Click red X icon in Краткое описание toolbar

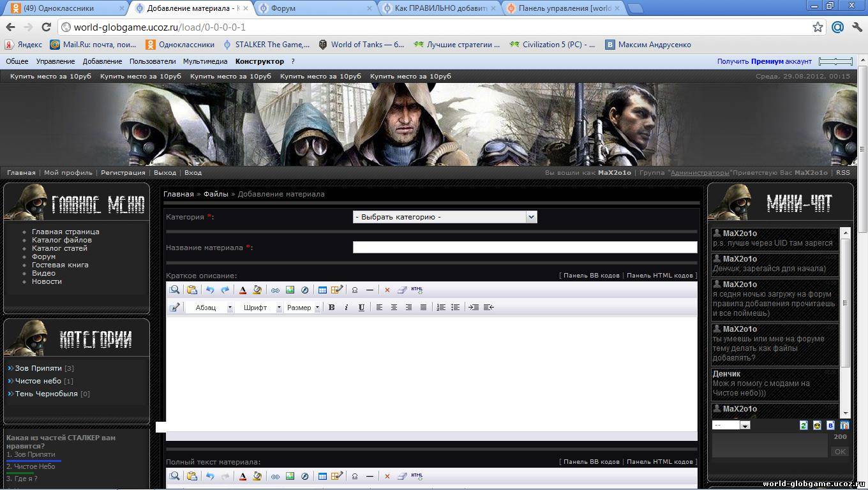tap(387, 290)
